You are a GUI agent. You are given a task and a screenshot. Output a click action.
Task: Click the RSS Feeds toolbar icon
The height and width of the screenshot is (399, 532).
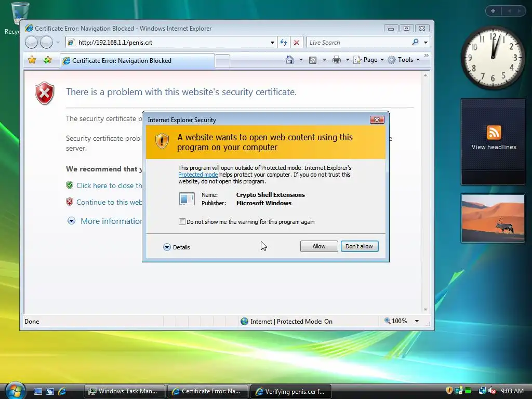pos(313,60)
